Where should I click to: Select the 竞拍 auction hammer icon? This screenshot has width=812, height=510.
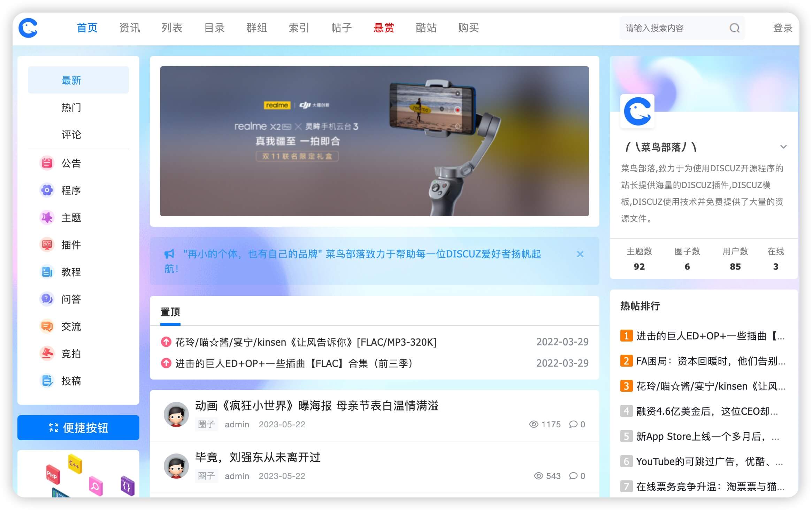[47, 353]
